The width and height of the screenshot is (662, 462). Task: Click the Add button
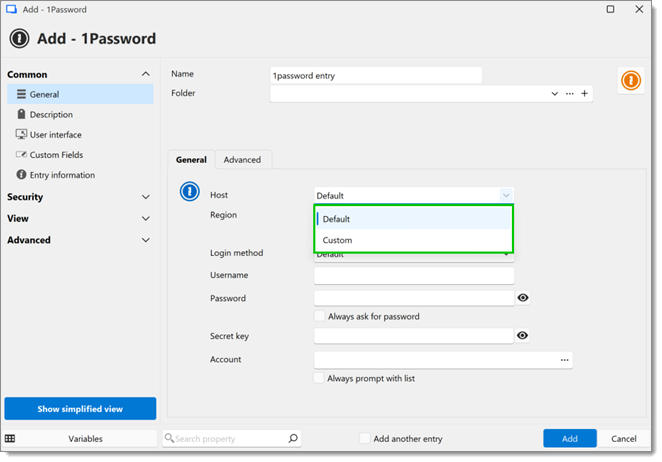[569, 439]
